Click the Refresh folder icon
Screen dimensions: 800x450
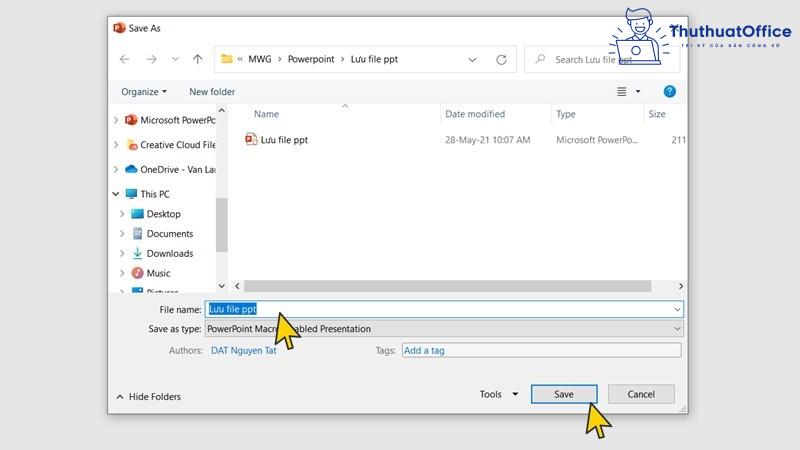pos(502,60)
